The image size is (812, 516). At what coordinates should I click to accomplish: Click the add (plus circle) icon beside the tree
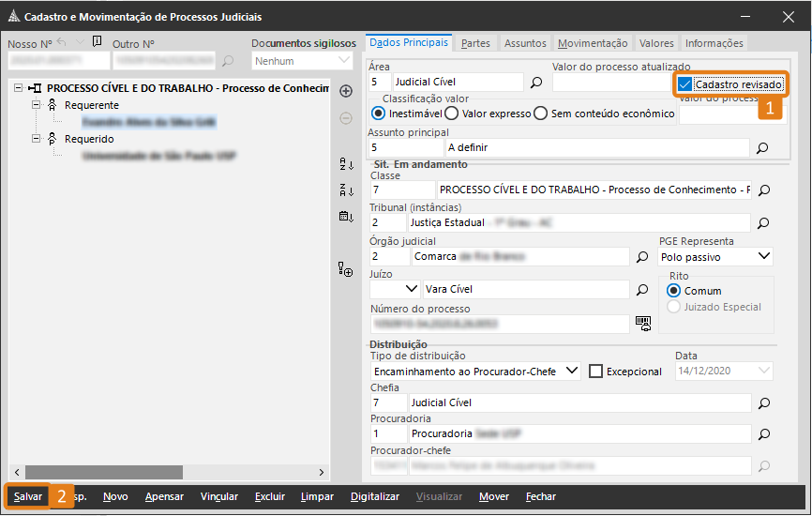pos(345,91)
